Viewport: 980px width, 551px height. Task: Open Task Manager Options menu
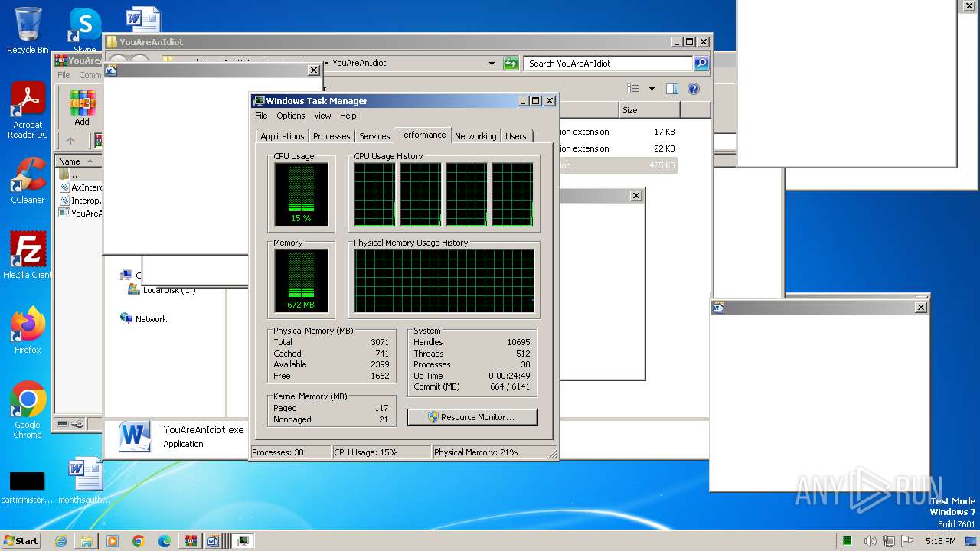(290, 116)
